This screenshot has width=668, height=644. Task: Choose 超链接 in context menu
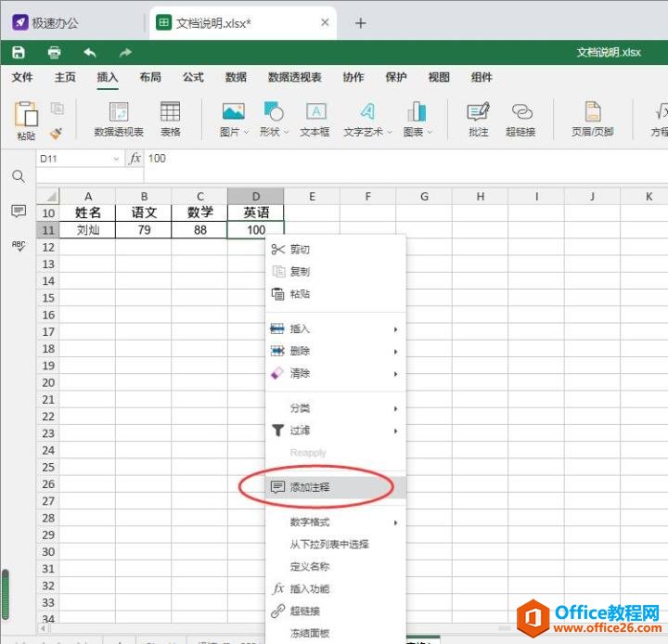[x=336, y=611]
